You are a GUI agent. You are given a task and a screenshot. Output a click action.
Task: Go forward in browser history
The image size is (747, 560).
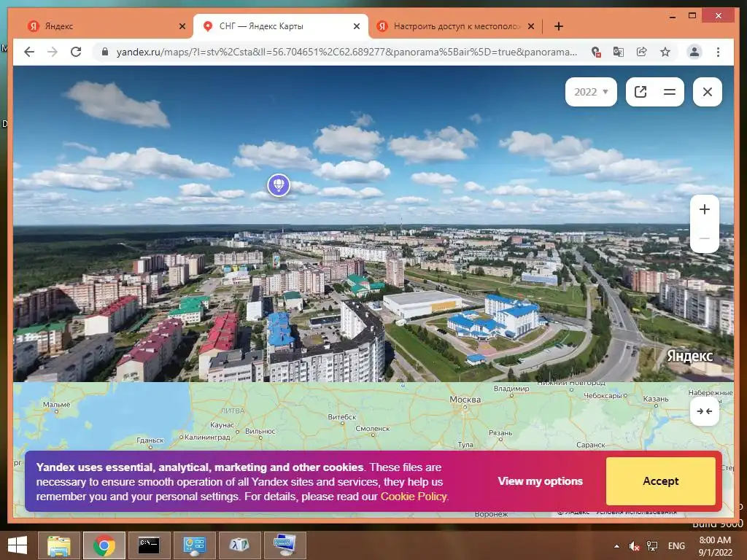click(53, 52)
